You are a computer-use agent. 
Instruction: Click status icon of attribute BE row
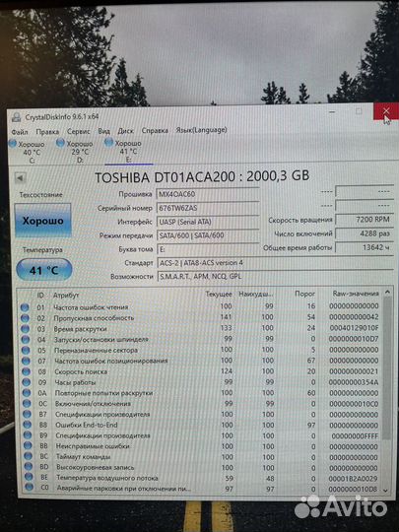pos(30,478)
